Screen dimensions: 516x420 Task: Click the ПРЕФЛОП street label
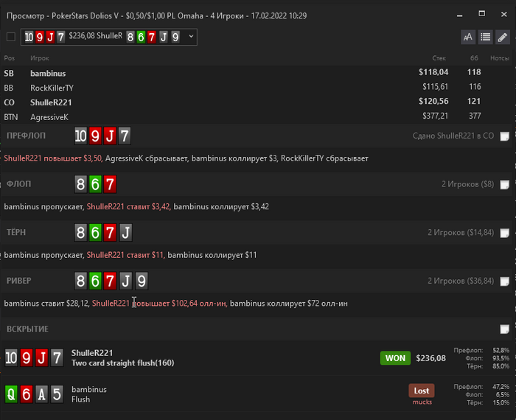pos(26,136)
